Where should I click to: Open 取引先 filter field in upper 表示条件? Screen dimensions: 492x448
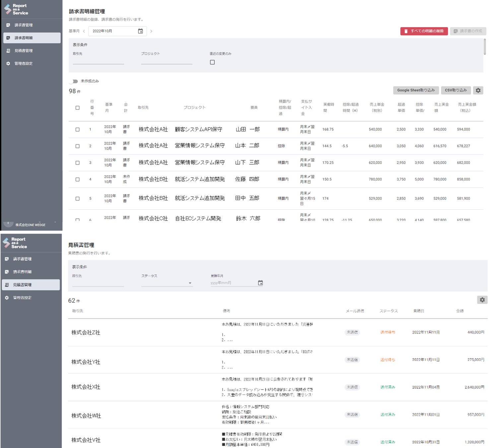[98, 61]
